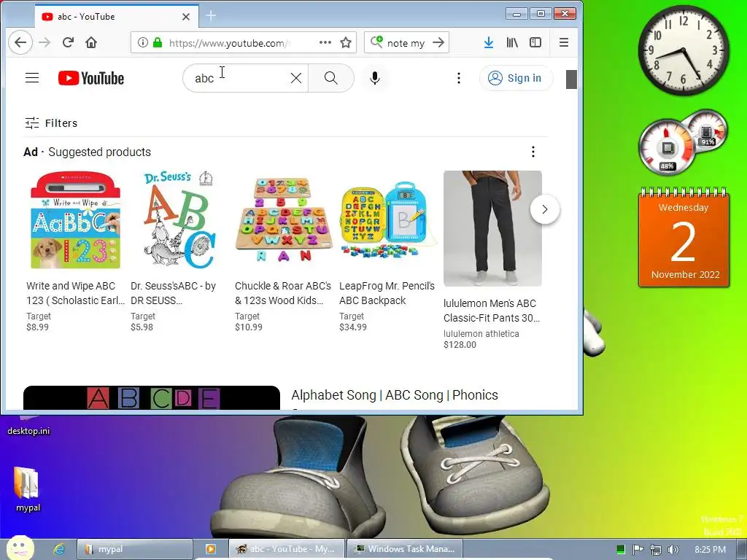Select the desktop.ini desktop file
The height and width of the screenshot is (560, 747).
[x=28, y=426]
